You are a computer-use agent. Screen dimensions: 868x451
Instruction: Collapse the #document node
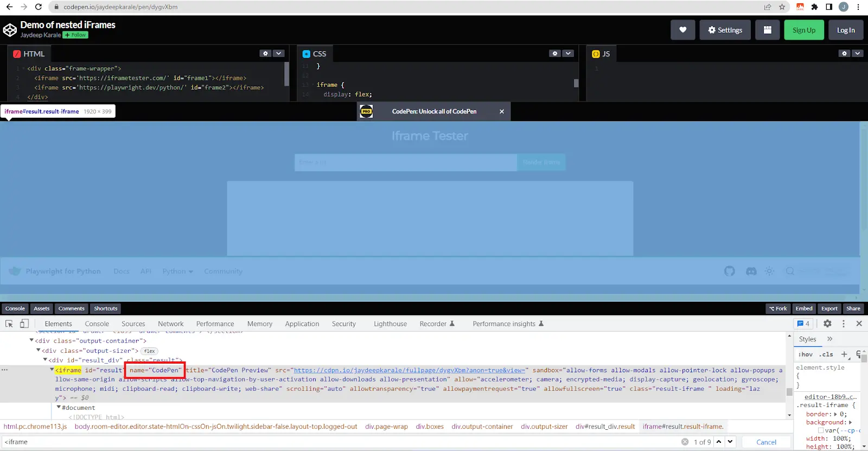pos(59,407)
